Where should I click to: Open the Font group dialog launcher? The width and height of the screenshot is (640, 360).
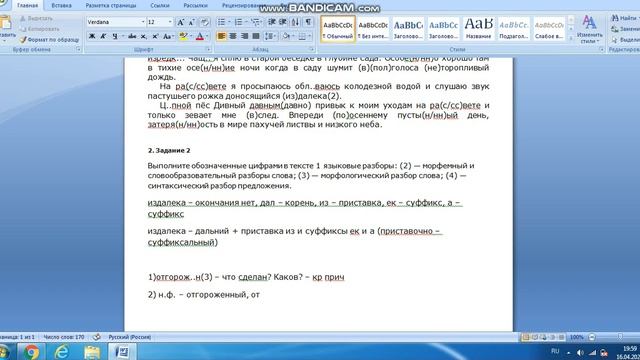[208, 49]
